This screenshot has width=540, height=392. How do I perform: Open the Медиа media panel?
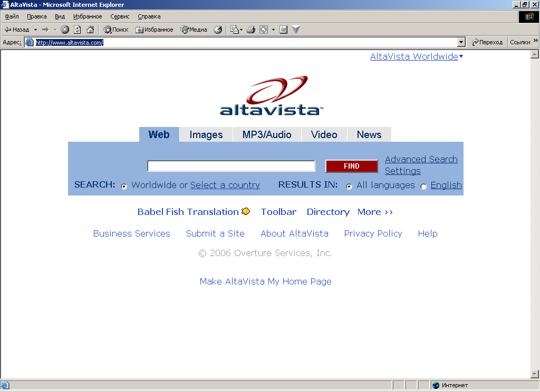(194, 30)
